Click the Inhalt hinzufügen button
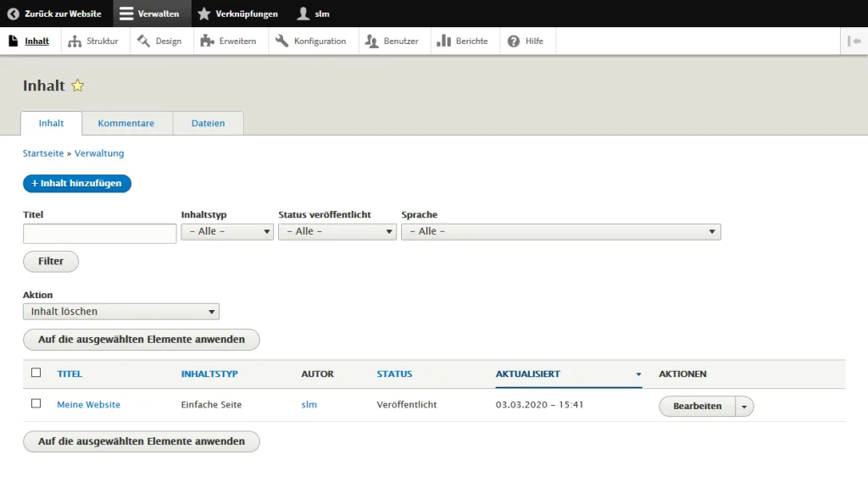Screen dimensions: 868x493 77,183
